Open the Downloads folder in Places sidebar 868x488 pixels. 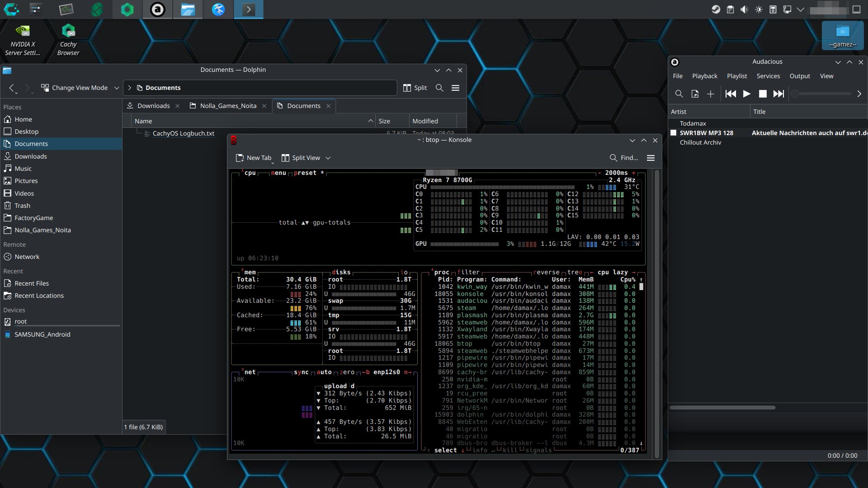point(30,156)
